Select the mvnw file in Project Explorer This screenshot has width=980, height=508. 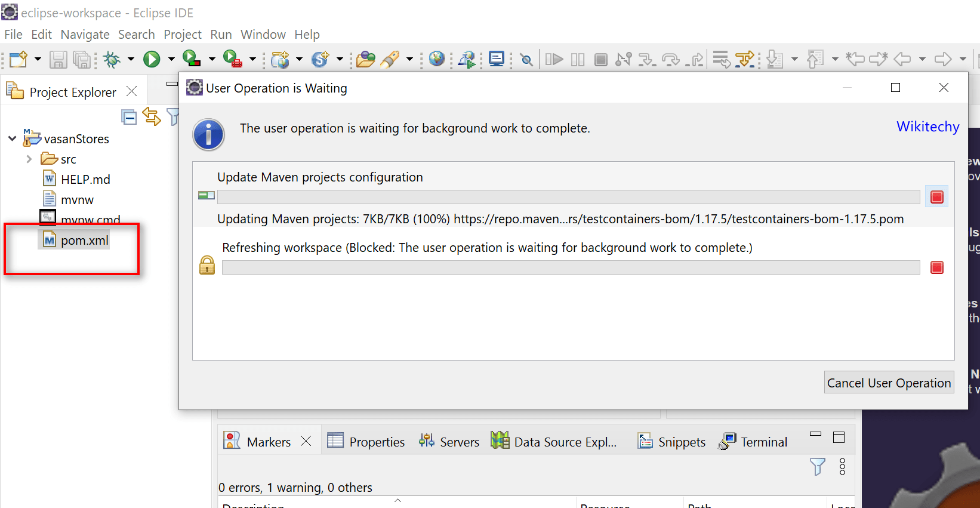pos(68,199)
